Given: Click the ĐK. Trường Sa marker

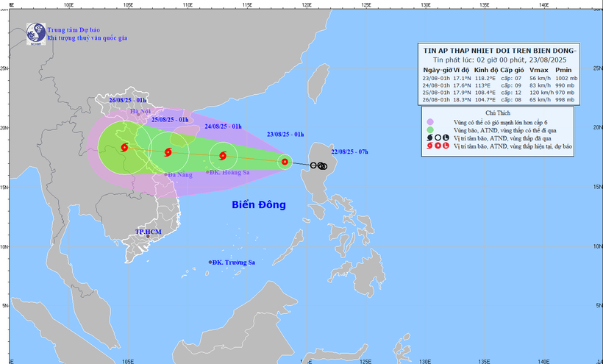Looking at the screenshot, I should click(210, 262).
